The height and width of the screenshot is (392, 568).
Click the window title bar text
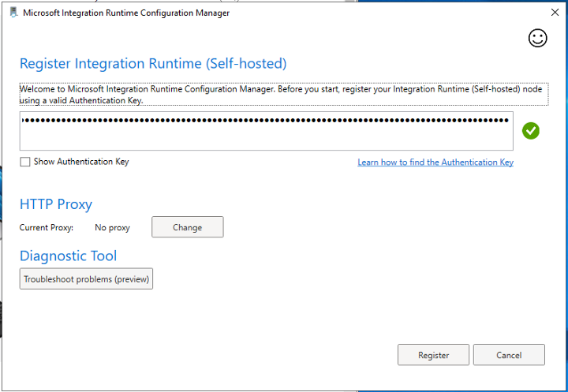(126, 13)
